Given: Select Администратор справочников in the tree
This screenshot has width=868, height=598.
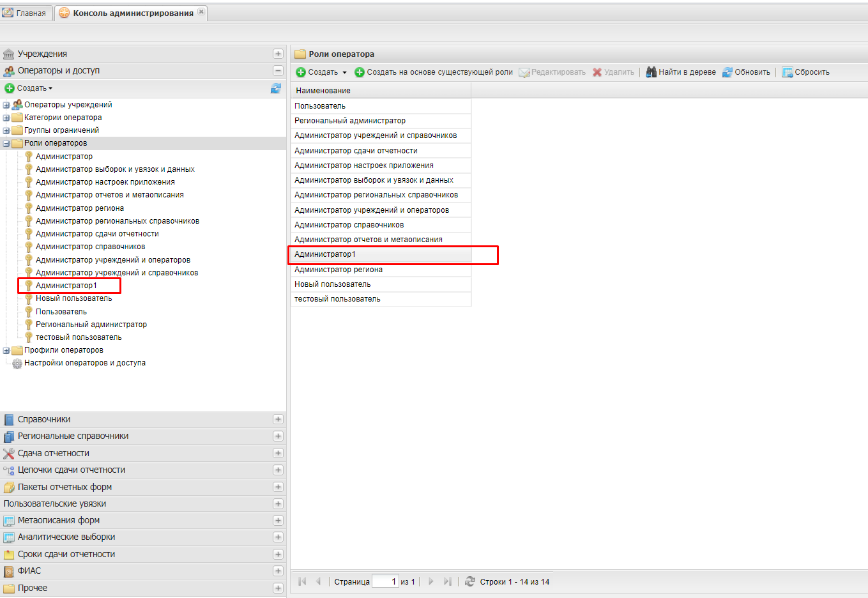Looking at the screenshot, I should (90, 247).
